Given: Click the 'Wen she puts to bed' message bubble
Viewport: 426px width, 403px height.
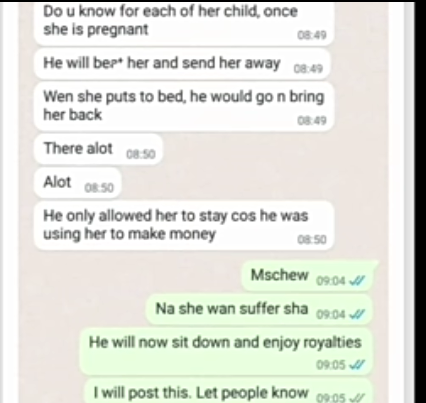Looking at the screenshot, I should (184, 106).
